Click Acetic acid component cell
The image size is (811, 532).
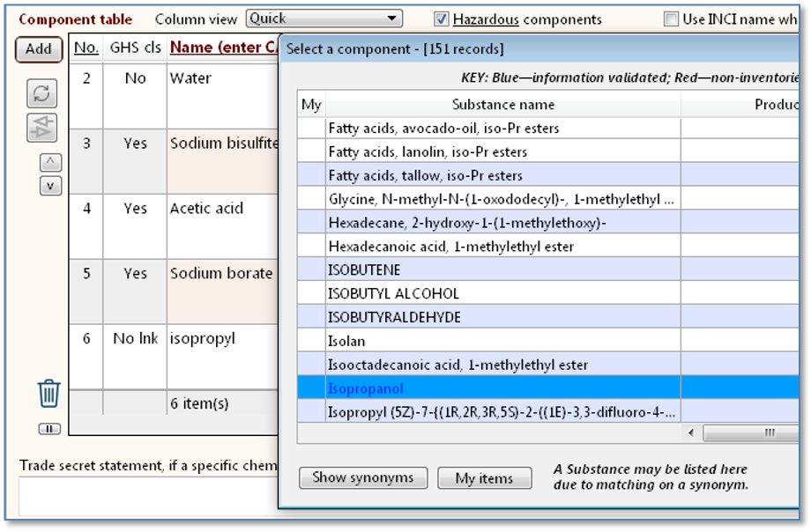coord(222,226)
